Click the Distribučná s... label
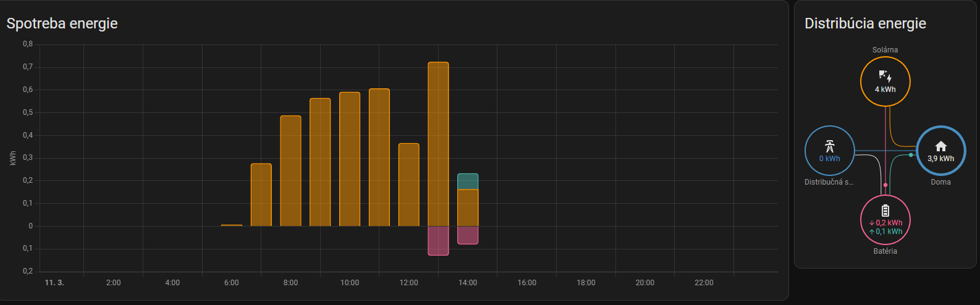The height and width of the screenshot is (305, 980). point(829,182)
